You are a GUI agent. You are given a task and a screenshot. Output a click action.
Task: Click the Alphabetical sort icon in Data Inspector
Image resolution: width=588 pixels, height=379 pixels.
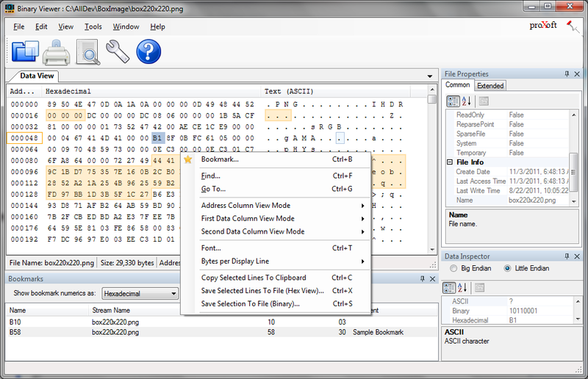click(x=462, y=287)
